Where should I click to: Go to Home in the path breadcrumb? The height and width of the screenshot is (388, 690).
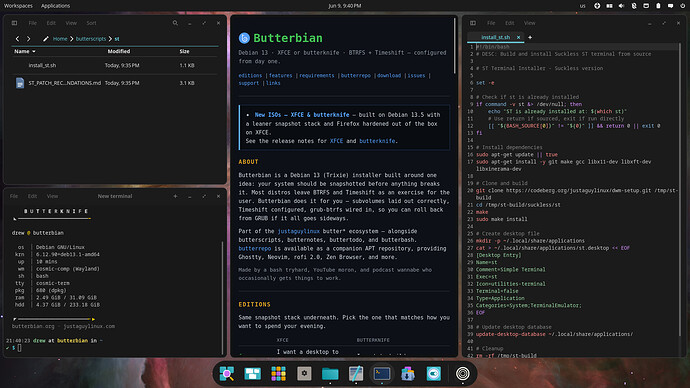pos(60,39)
